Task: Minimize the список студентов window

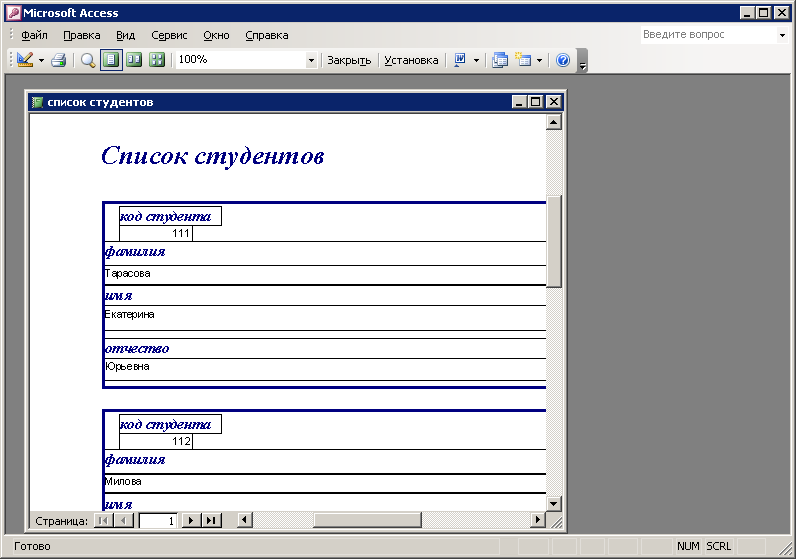Action: 519,102
